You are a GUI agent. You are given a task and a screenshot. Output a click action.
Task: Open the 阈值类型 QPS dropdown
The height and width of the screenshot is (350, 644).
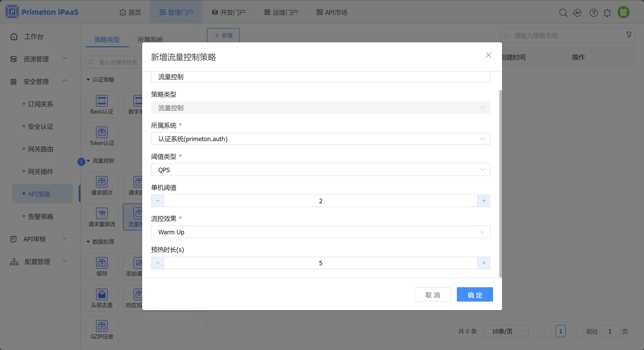321,170
